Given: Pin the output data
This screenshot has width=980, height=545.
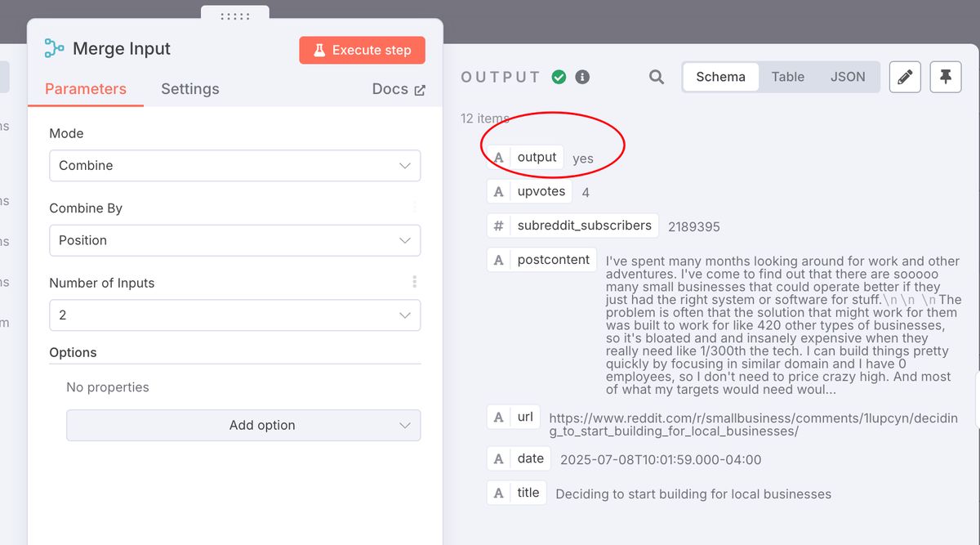Looking at the screenshot, I should coord(946,77).
